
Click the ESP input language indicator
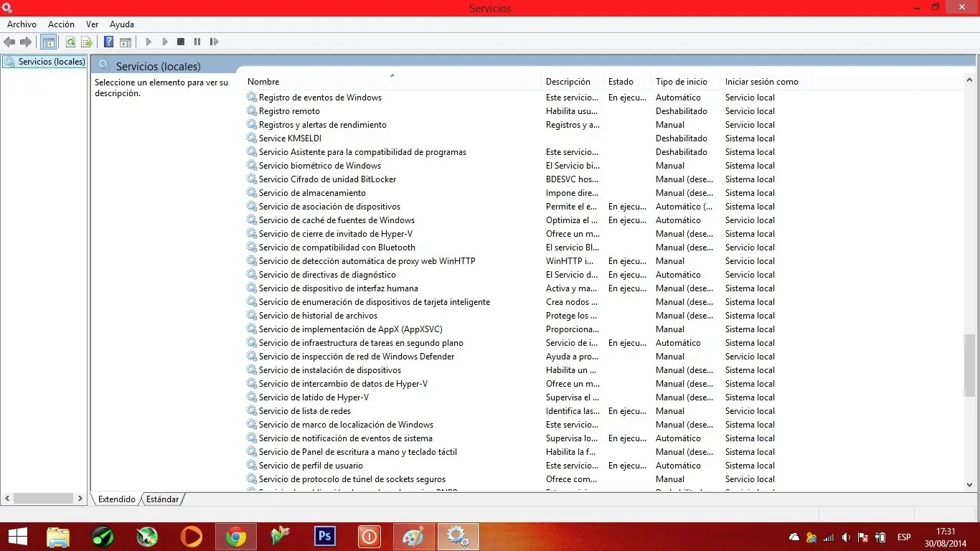coord(904,537)
